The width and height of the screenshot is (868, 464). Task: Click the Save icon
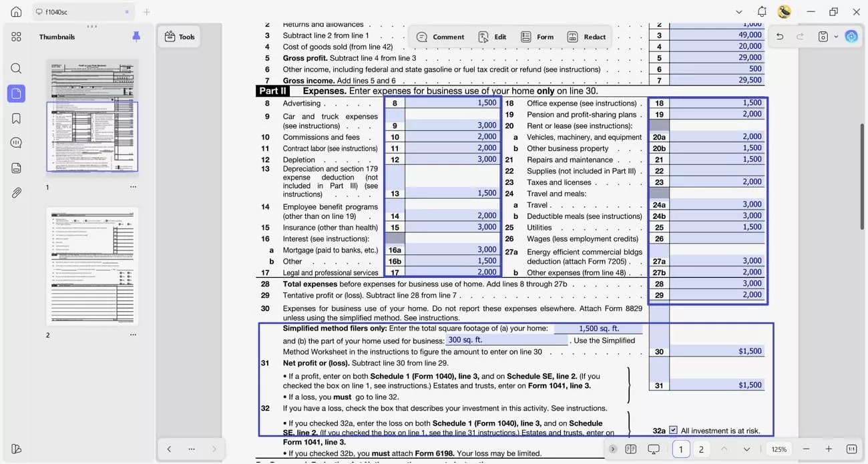click(x=823, y=37)
